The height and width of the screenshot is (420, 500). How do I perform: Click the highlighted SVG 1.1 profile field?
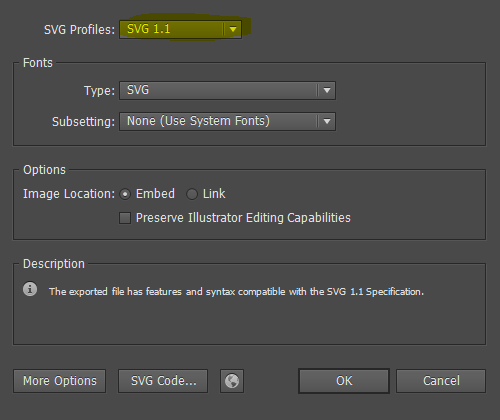click(180, 29)
